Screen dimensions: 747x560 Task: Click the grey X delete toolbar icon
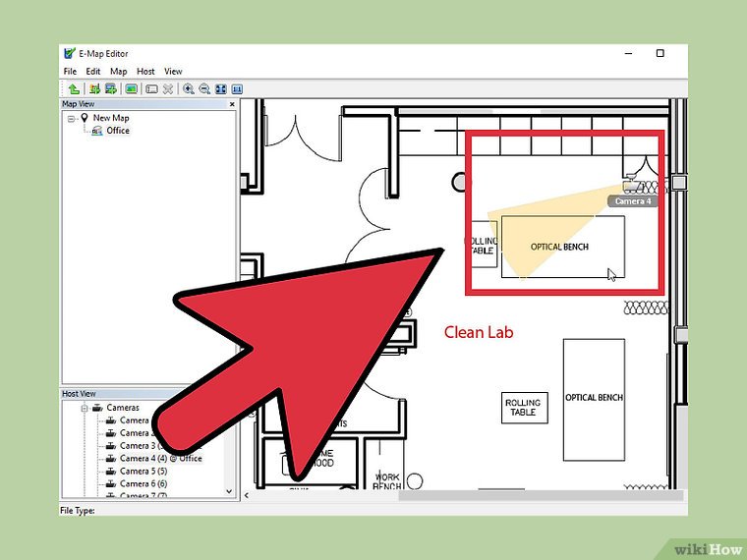pos(168,88)
